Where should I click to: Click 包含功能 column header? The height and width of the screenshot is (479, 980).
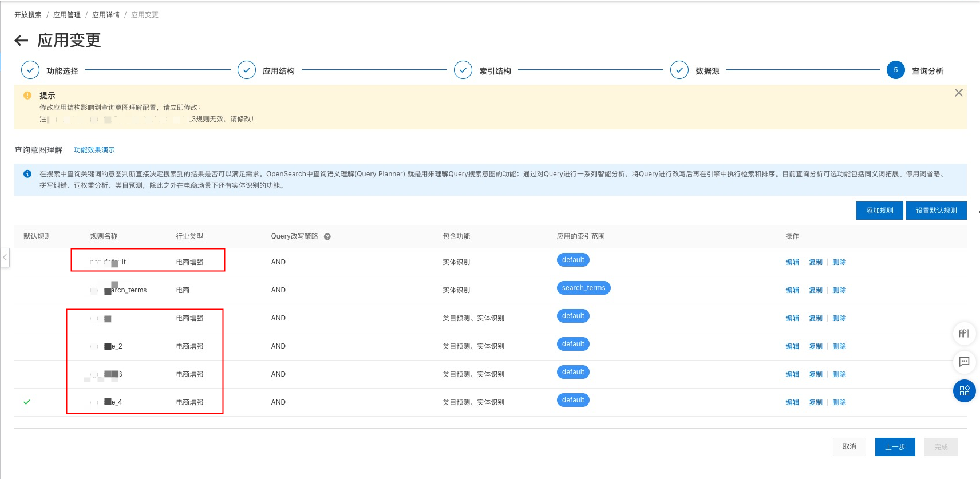pos(456,236)
